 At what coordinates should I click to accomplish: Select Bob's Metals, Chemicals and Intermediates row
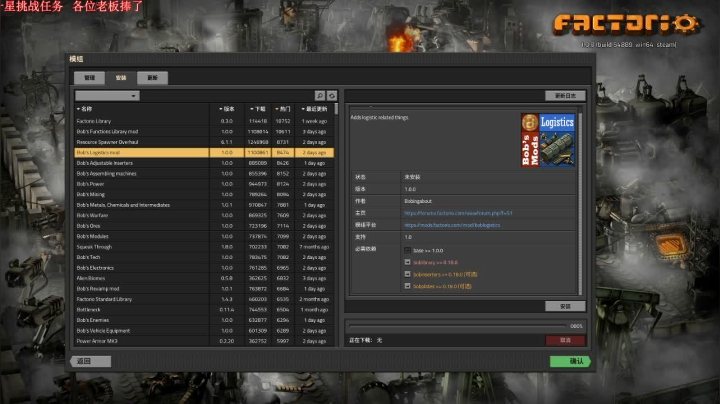tap(204, 205)
